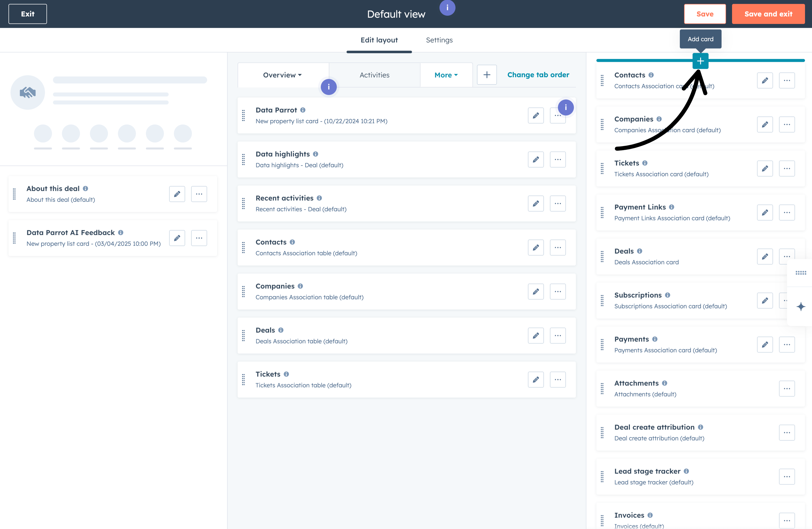Edit the Data Parrot card with pencil icon
Screen dimensions: 812x529
coord(536,116)
